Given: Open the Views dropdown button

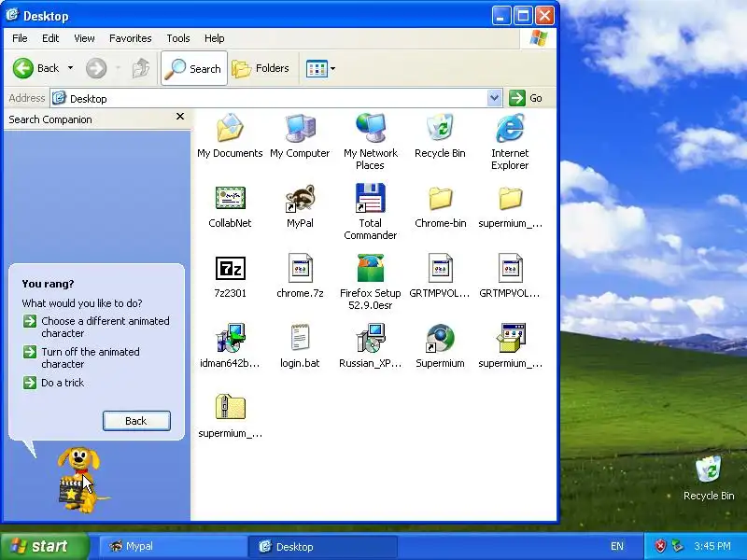Looking at the screenshot, I should click(x=320, y=68).
